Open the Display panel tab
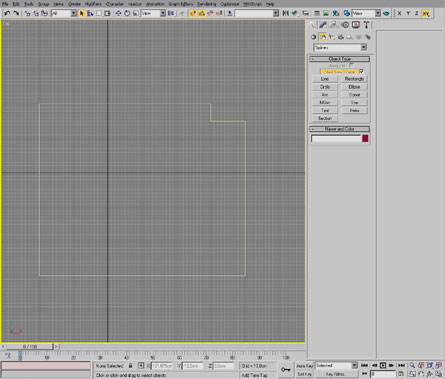 click(356, 25)
